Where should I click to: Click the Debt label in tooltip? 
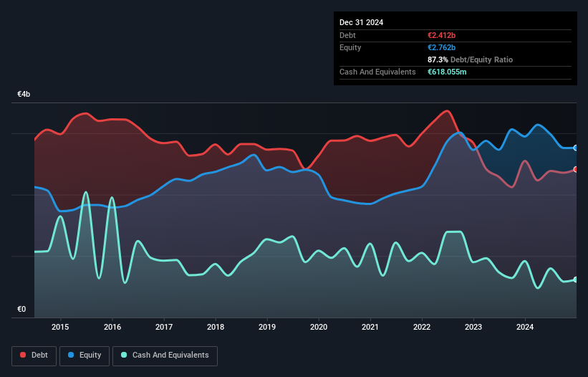pos(347,35)
